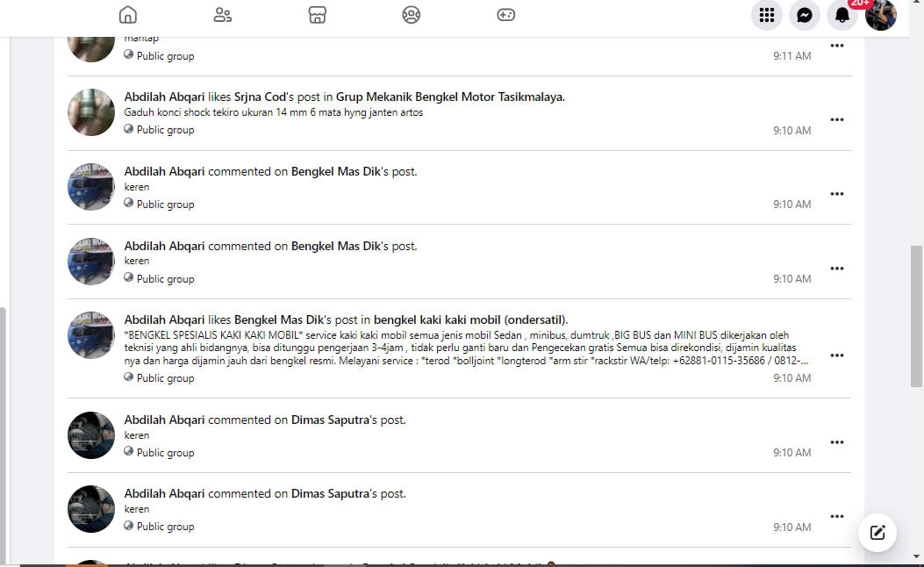The width and height of the screenshot is (924, 567).
Task: Open options for the second Dimas Saputra comment
Action: tap(837, 516)
